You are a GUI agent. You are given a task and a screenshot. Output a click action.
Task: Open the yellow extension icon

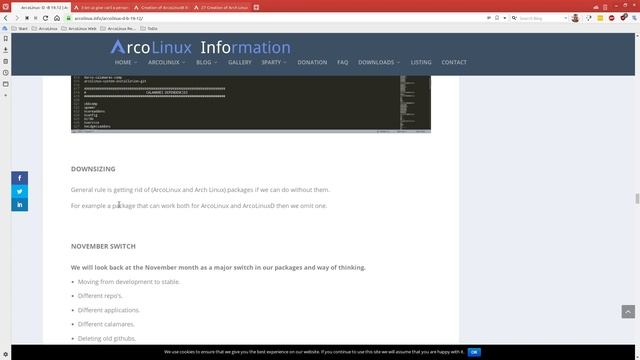point(600,18)
